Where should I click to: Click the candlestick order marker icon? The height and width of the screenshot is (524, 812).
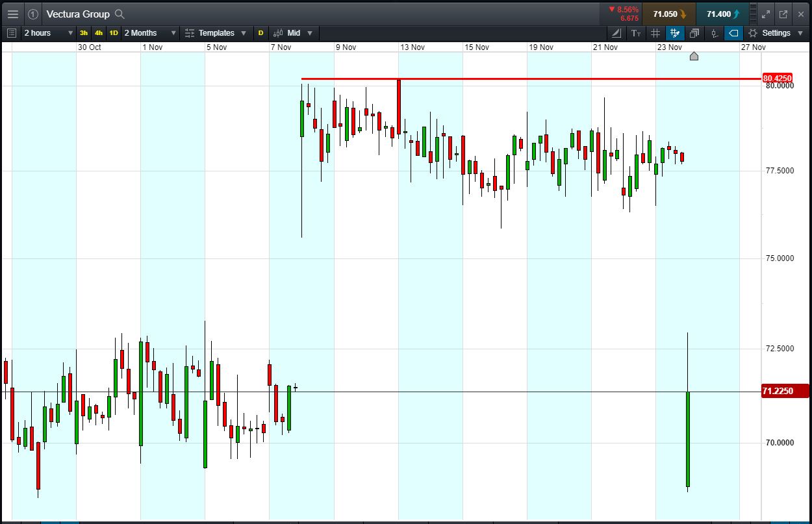click(x=714, y=33)
